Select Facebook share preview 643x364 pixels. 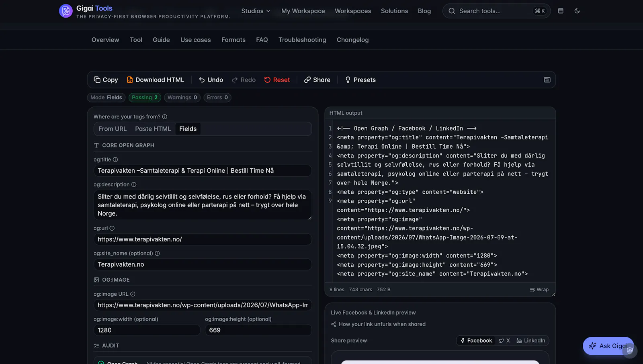tap(476, 341)
